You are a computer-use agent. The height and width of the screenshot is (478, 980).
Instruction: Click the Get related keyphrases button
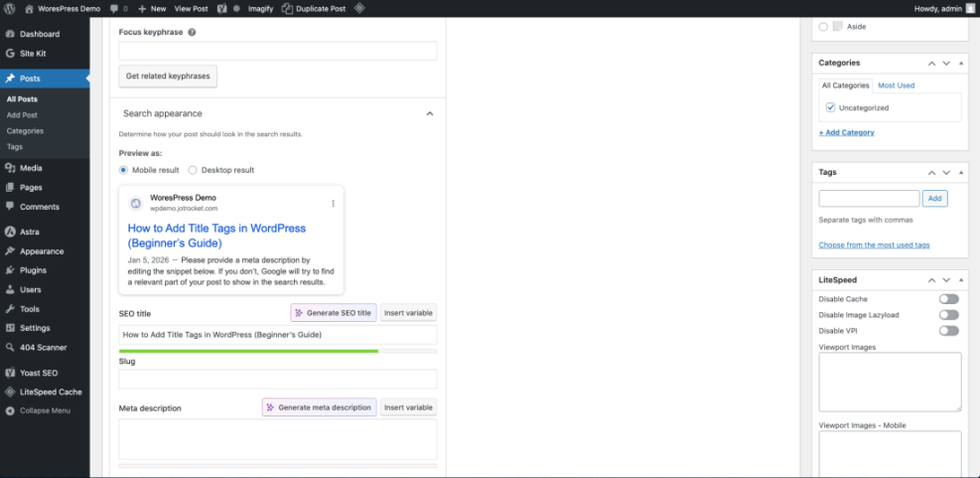coord(168,77)
